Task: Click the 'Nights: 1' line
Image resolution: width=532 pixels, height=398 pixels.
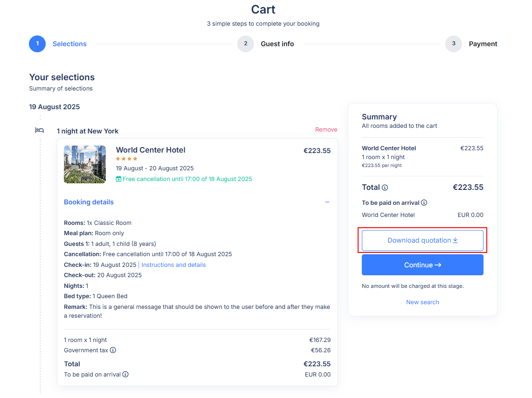Action: [76, 286]
